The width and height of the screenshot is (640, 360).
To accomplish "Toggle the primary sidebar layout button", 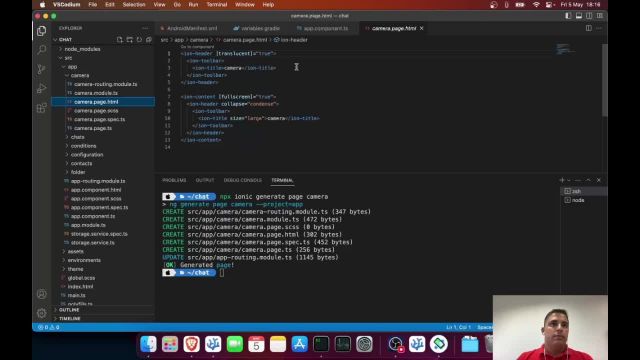I will [568, 16].
